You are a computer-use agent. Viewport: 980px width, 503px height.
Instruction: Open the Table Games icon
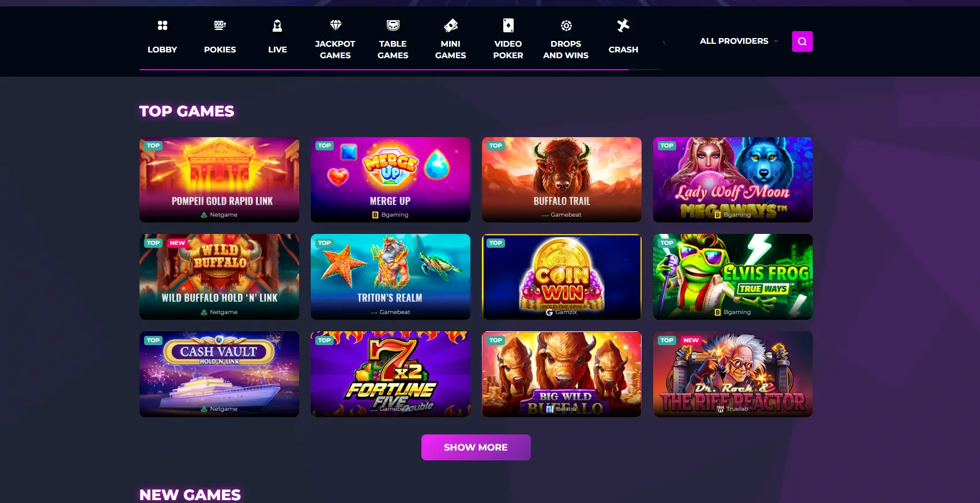tap(393, 25)
